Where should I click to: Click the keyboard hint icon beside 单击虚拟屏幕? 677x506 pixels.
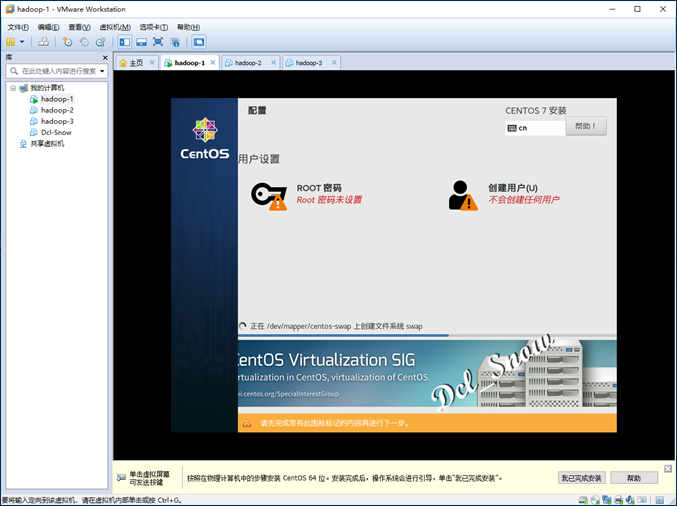121,478
